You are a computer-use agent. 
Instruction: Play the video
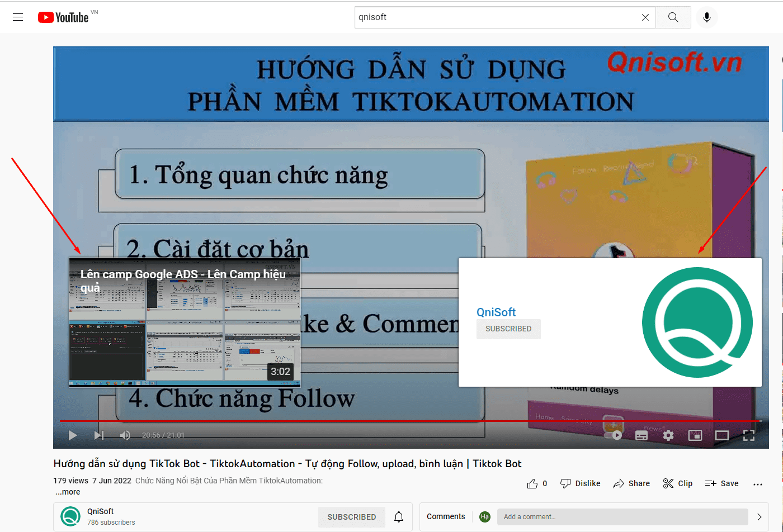pyautogui.click(x=73, y=435)
